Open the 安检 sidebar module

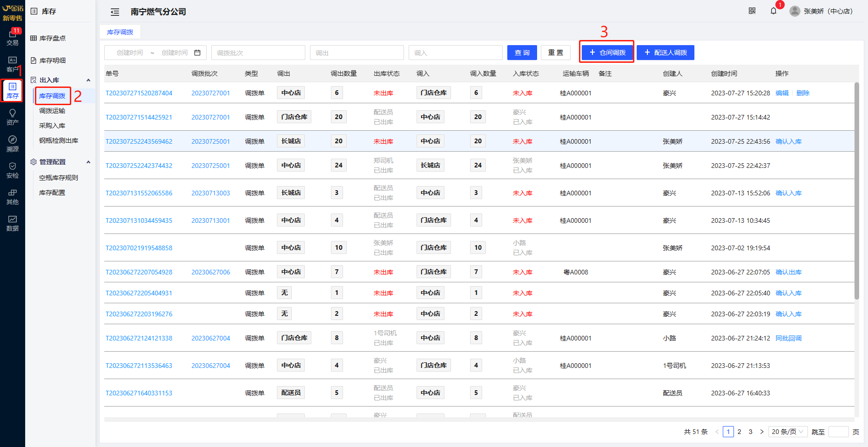13,170
